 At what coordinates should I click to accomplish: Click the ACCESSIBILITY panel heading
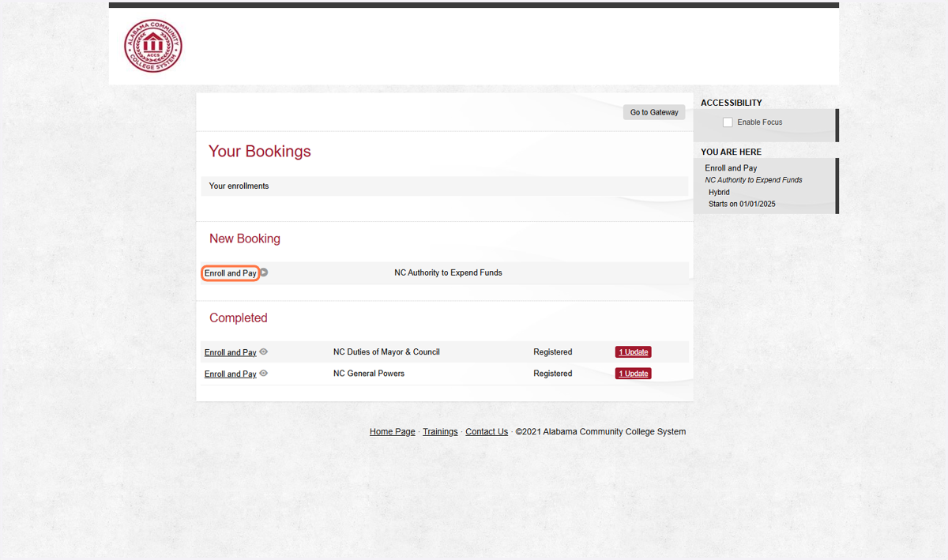(732, 103)
